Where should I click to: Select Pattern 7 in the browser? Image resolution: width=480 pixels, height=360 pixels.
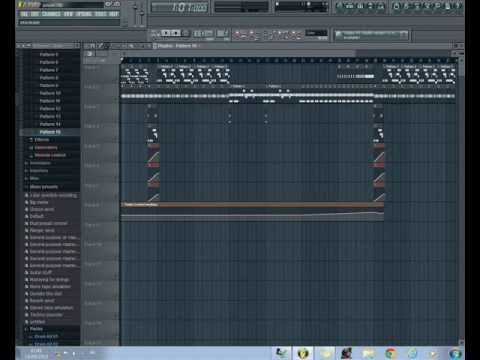tap(49, 70)
